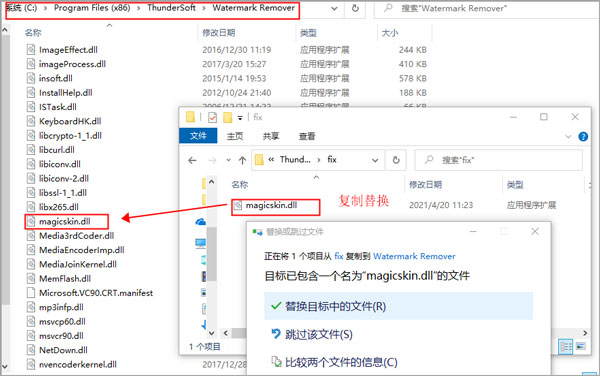Refresh the Watermark Remover folder

click(355, 8)
